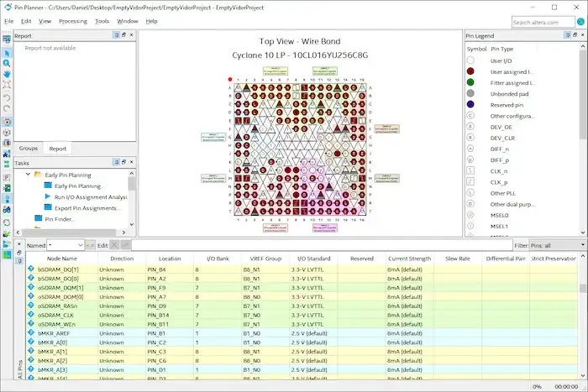Click the globe icon beside the search box
Viewport: 588px width, 392px height.
(579, 22)
